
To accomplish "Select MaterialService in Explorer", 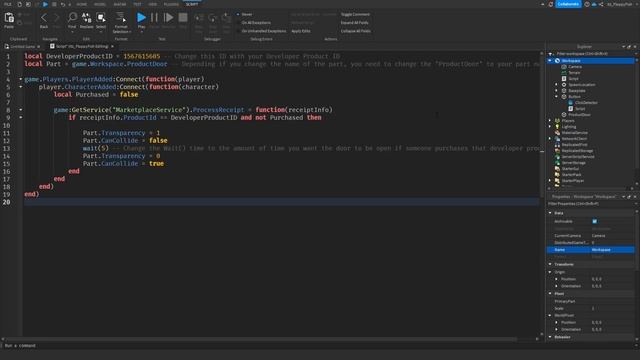I will click(x=575, y=133).
